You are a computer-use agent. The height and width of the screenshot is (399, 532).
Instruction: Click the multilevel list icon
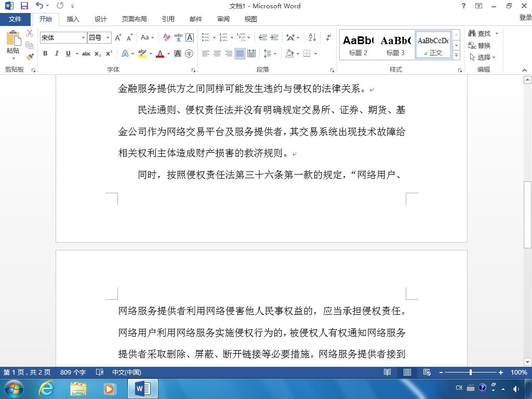241,37
